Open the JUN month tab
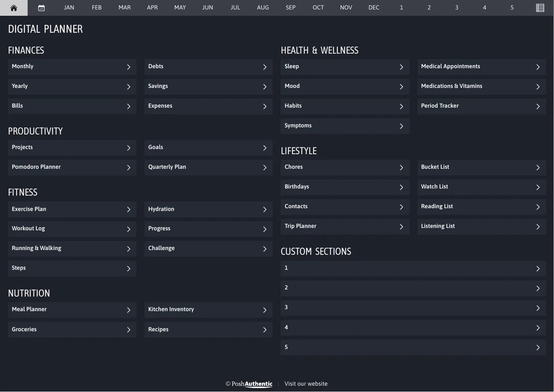This screenshot has width=554, height=392. [208, 7]
